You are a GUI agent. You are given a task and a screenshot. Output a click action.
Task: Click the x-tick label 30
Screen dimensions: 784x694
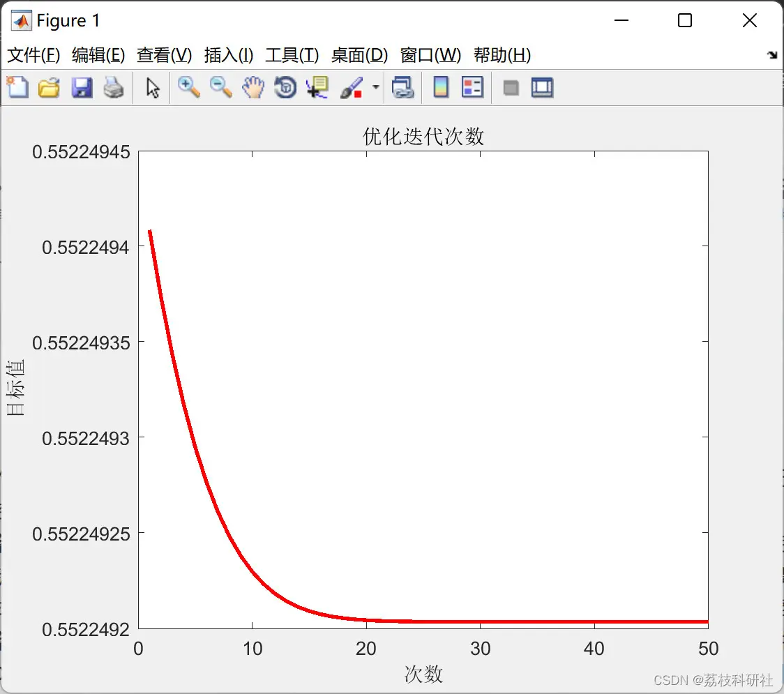(x=480, y=649)
